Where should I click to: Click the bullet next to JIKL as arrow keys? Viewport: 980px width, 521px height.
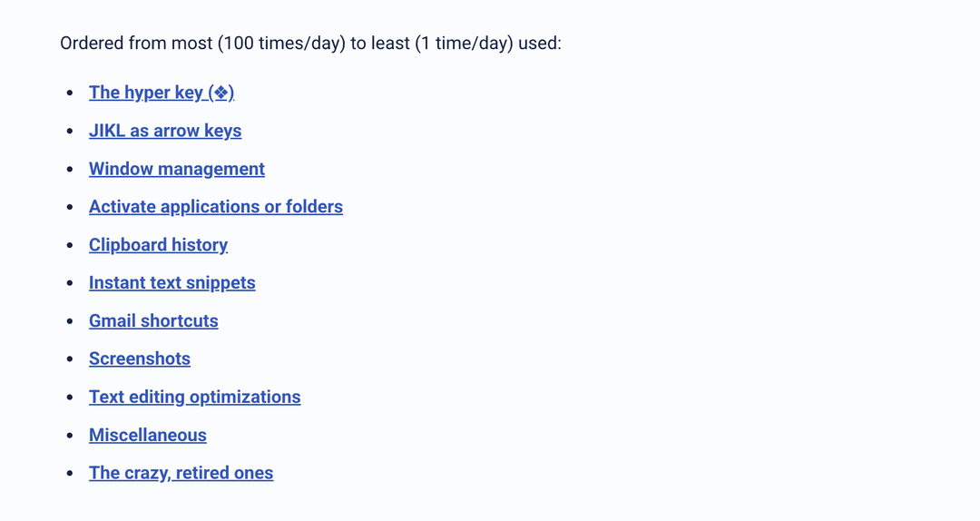click(x=70, y=132)
